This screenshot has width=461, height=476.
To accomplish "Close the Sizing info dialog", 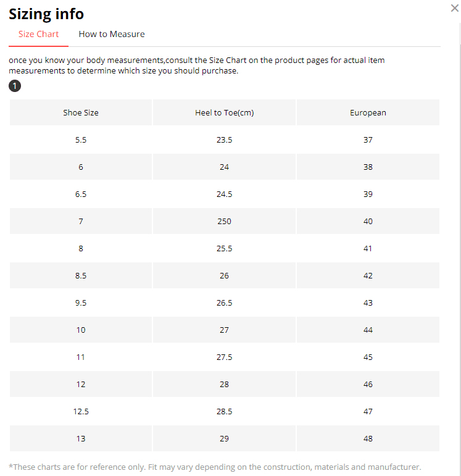I will [x=454, y=8].
